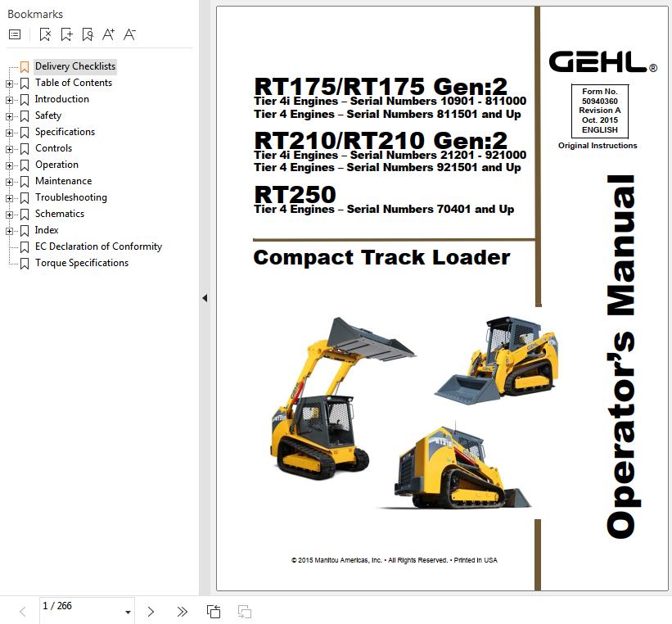Screen dimensions: 672x624
Task: Jump to the last page
Action: pyautogui.click(x=183, y=612)
